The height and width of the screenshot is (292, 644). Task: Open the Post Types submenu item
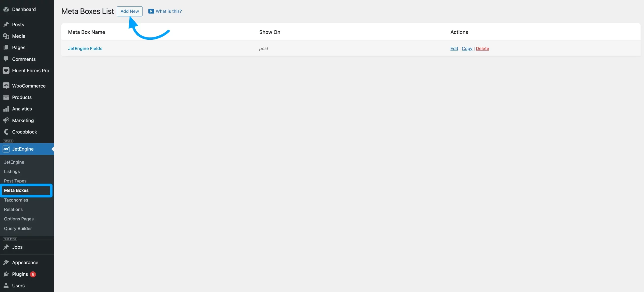coord(15,181)
